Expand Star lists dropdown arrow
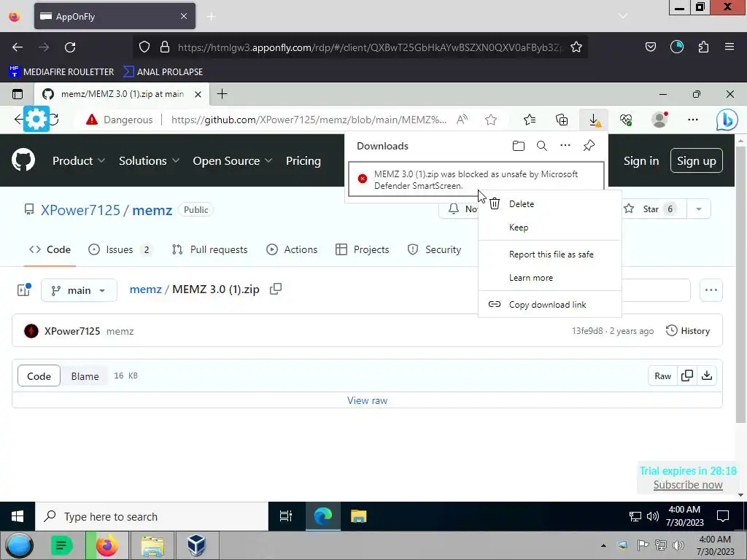Viewport: 747px width, 560px height. coord(699,209)
